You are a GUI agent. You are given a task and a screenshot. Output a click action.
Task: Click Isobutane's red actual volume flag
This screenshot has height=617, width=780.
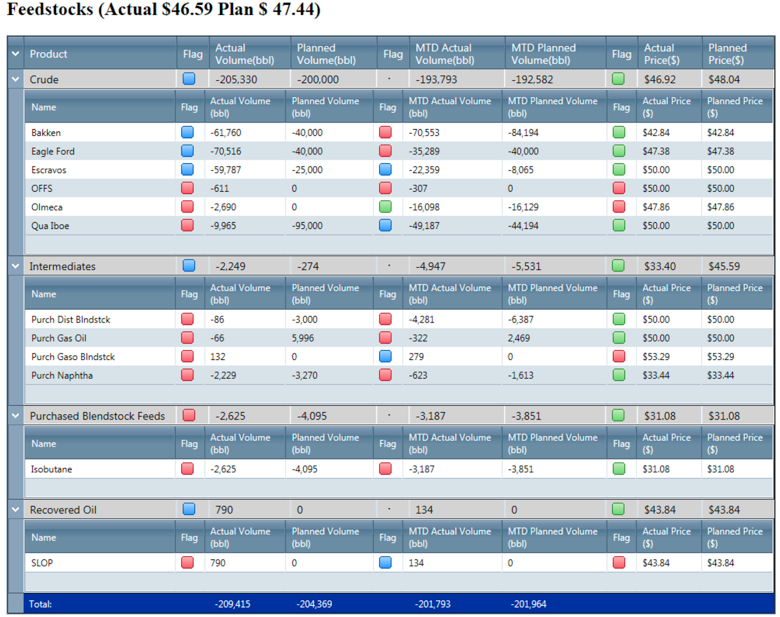(x=189, y=469)
